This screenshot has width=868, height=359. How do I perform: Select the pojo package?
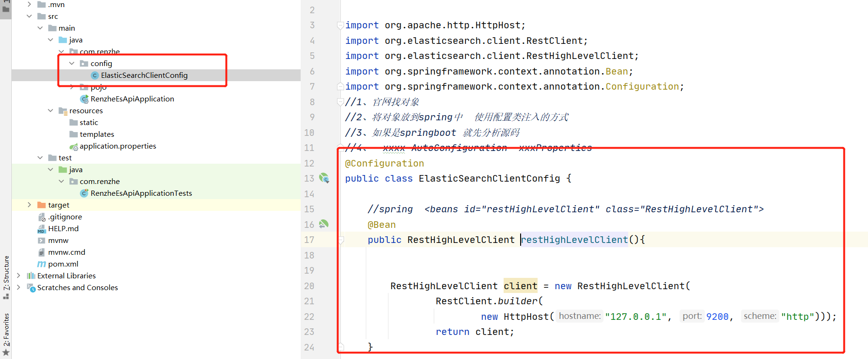pos(99,88)
